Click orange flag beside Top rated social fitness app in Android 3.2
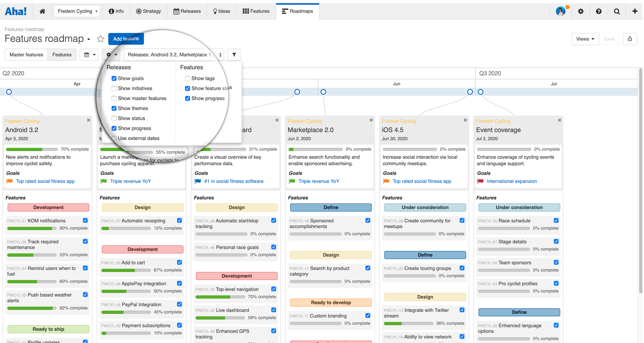Image resolution: width=644 pixels, height=343 pixels. [x=9, y=181]
